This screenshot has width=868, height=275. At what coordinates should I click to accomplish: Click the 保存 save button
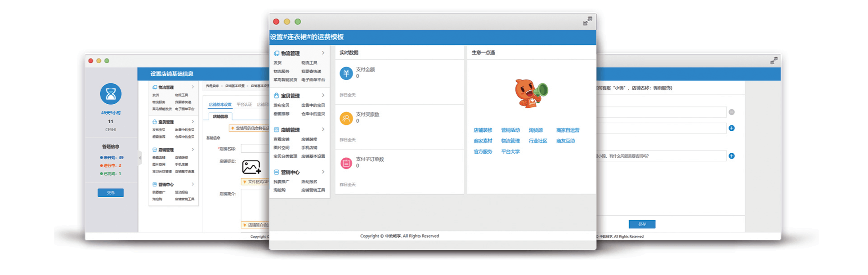coord(642,224)
